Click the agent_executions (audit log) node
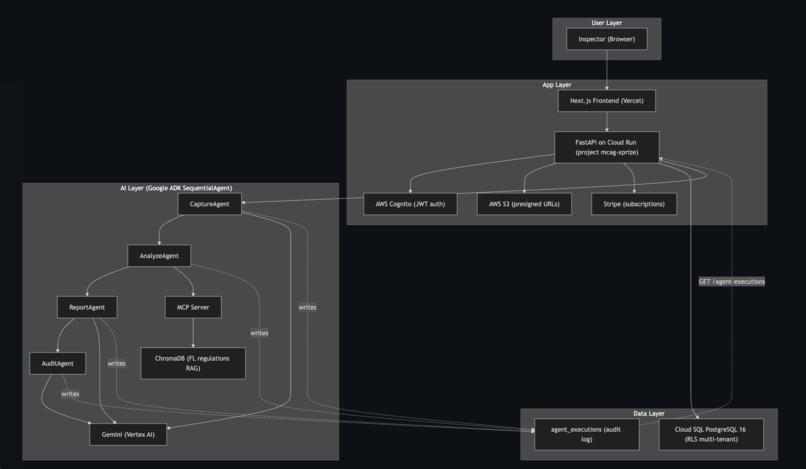This screenshot has width=806, height=469. point(587,434)
